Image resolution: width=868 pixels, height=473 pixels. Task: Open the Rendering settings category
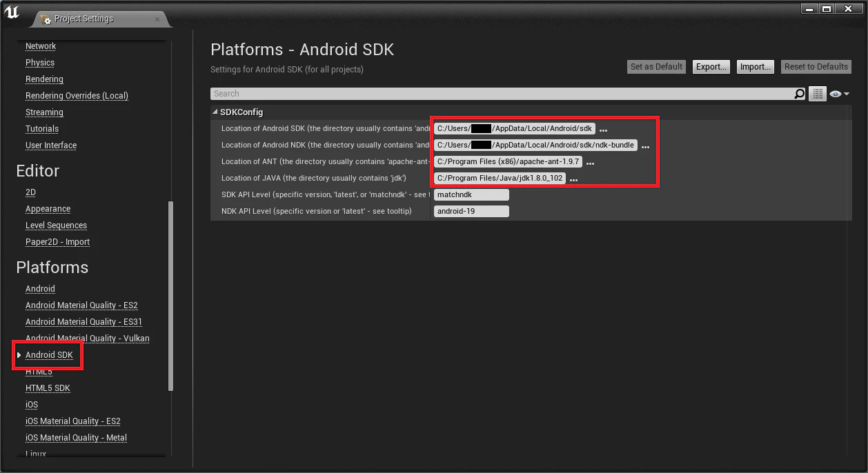(44, 79)
